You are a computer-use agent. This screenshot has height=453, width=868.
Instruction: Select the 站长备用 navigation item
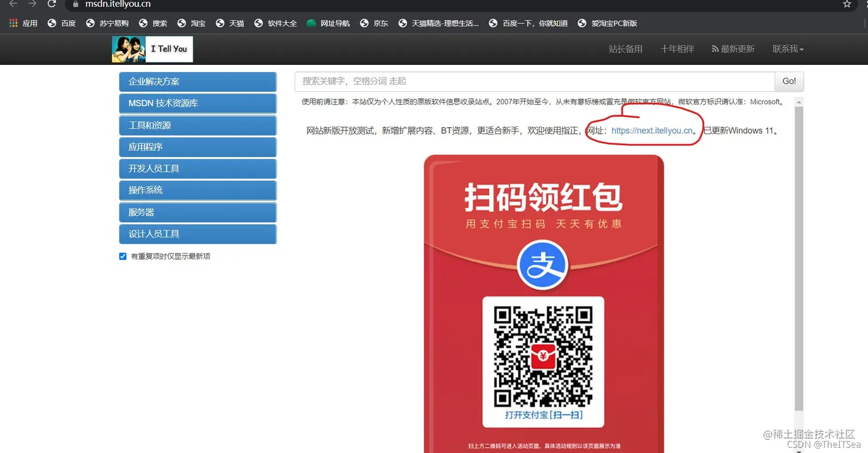[625, 49]
